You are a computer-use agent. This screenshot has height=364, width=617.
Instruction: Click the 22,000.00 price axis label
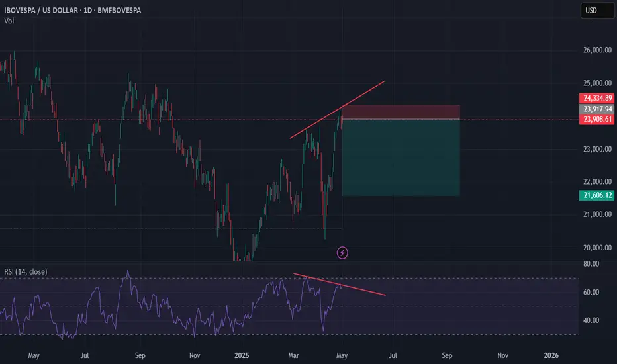coord(597,181)
